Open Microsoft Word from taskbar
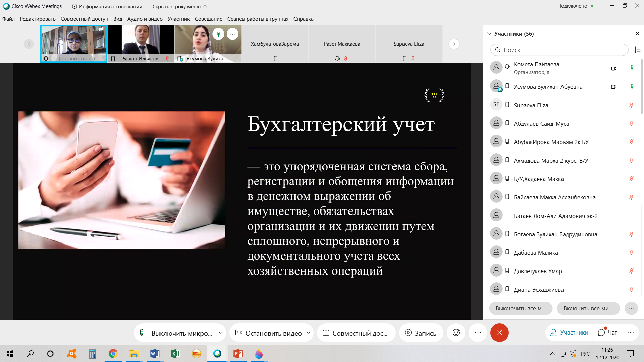The width and height of the screenshot is (644, 362). click(155, 354)
